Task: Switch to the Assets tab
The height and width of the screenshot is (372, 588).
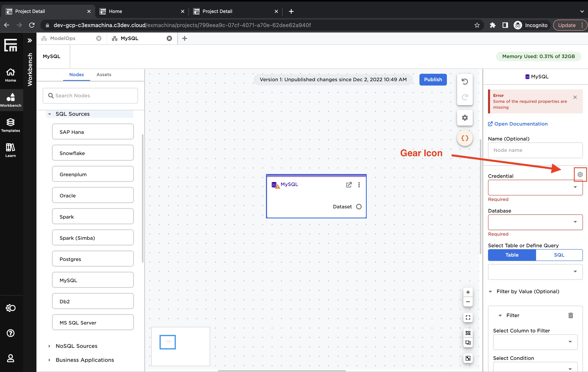Action: pyautogui.click(x=103, y=75)
